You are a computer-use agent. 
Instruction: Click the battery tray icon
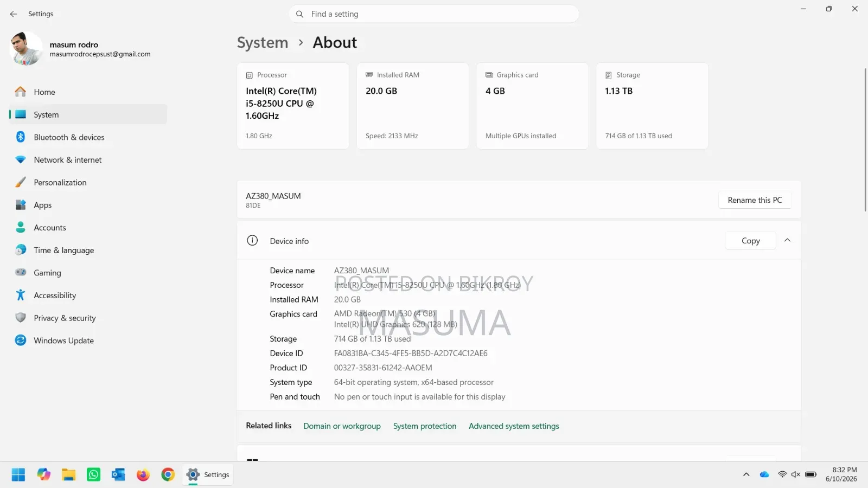(811, 475)
